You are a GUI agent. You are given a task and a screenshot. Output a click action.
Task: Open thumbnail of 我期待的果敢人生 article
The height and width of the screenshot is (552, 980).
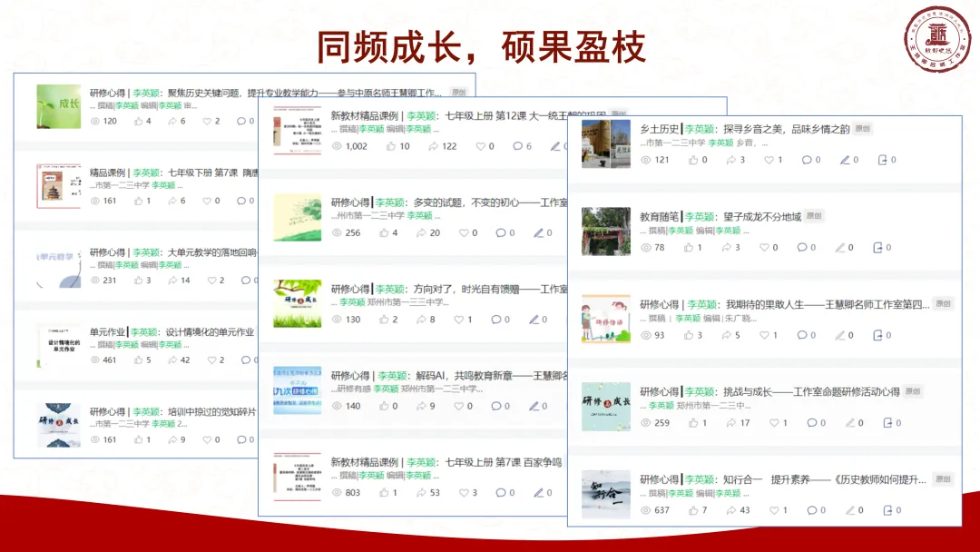coord(606,320)
